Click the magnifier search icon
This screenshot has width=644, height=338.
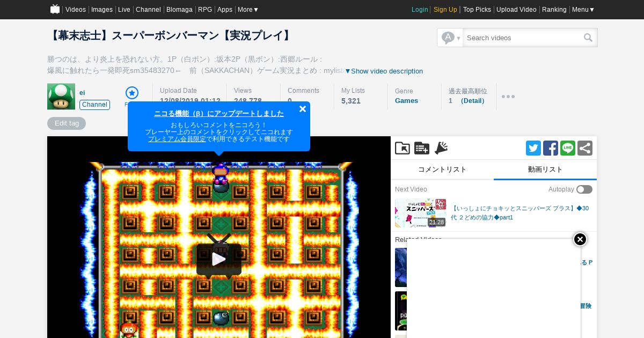(x=588, y=38)
